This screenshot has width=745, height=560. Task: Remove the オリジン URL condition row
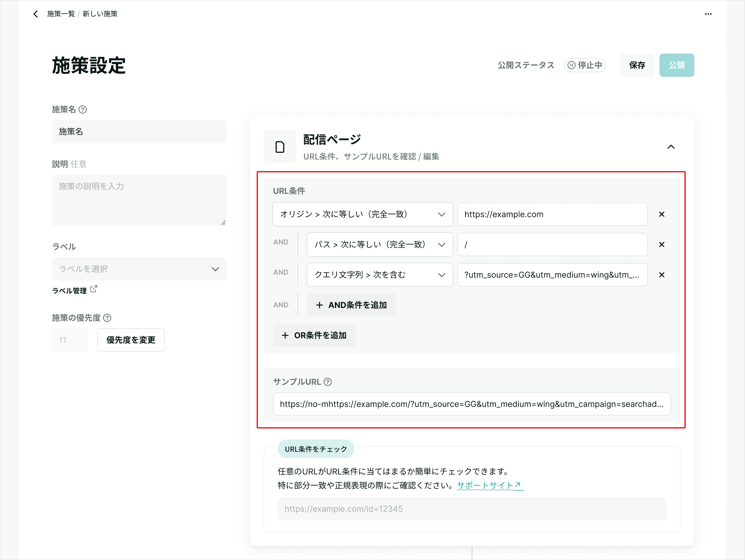pos(661,214)
